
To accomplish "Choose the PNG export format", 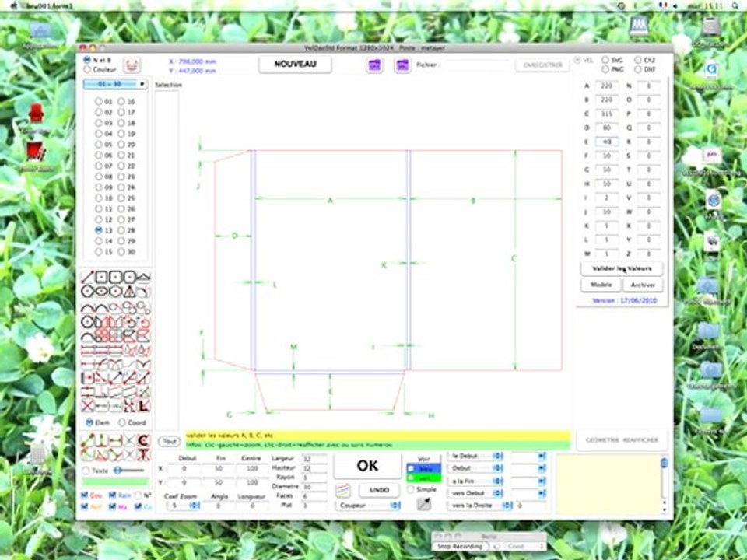I will click(x=605, y=69).
